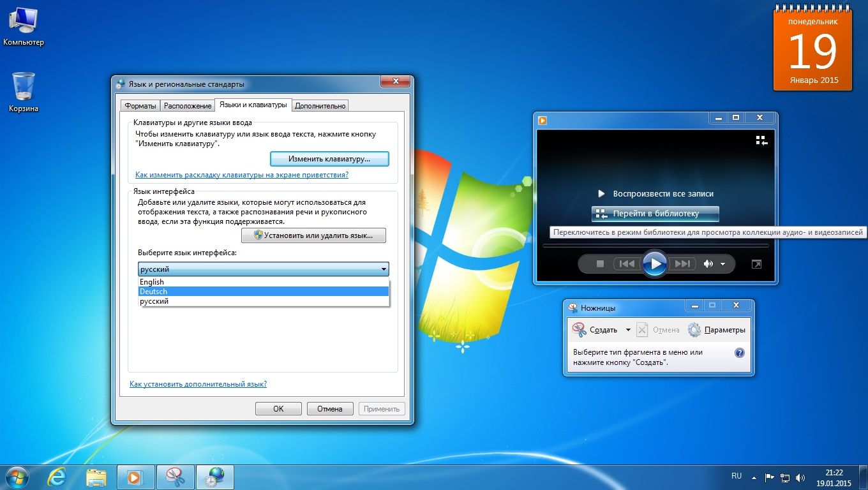Choose English in the language list
The height and width of the screenshot is (490, 868).
click(x=264, y=282)
